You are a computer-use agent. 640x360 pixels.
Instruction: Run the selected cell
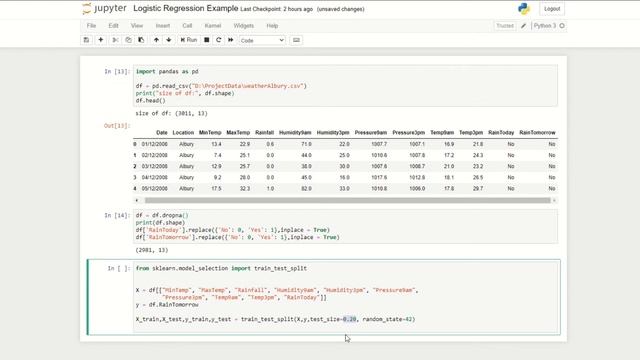tap(189, 40)
